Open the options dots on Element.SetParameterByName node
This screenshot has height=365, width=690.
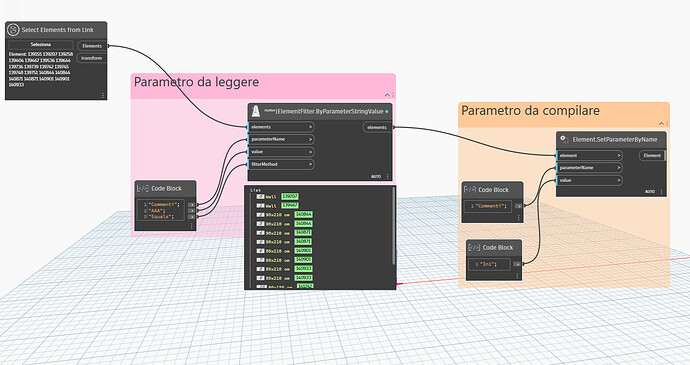(661, 192)
